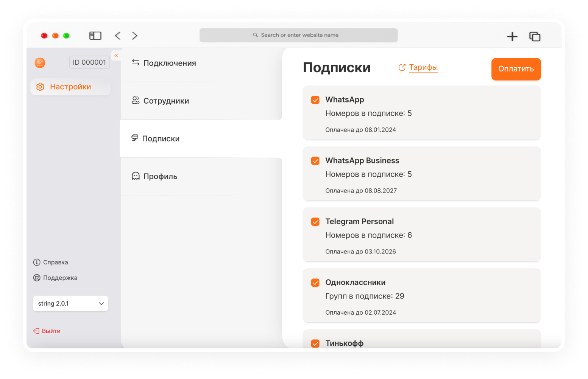Toggle the Одноклассники subscription checkbox
588x379 pixels.
[x=315, y=283]
